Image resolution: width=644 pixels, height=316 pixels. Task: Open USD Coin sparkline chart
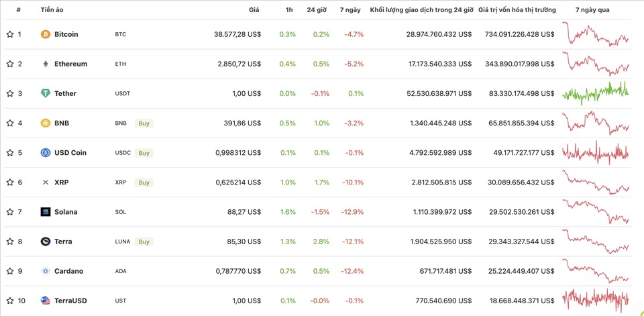click(596, 152)
